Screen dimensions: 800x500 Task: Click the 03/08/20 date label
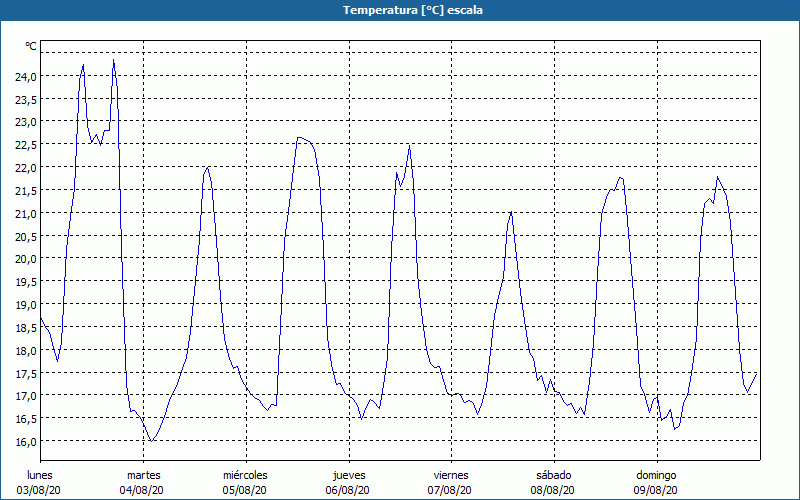(39, 490)
